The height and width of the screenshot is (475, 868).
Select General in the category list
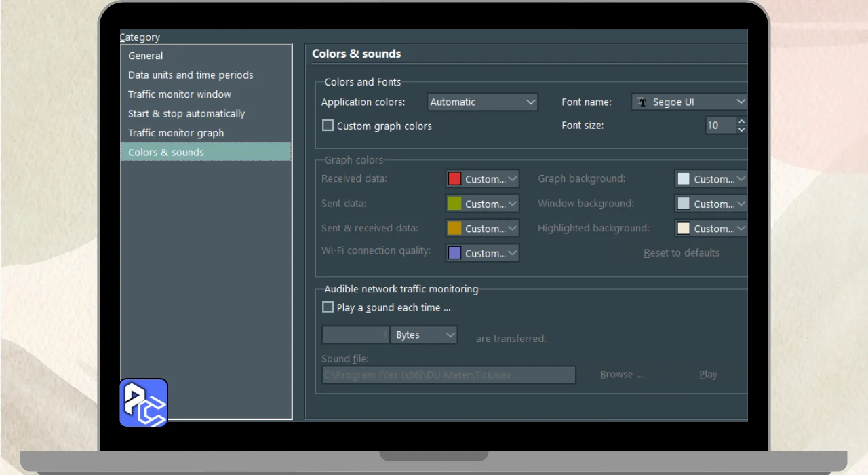click(146, 56)
